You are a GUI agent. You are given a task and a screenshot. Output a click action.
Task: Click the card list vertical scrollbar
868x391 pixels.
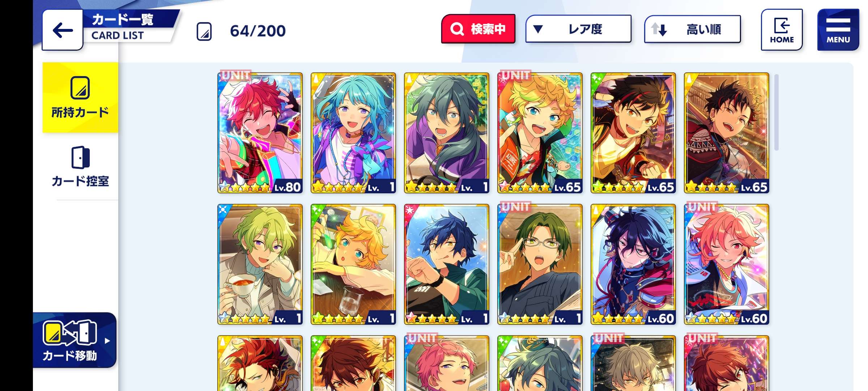pyautogui.click(x=776, y=112)
